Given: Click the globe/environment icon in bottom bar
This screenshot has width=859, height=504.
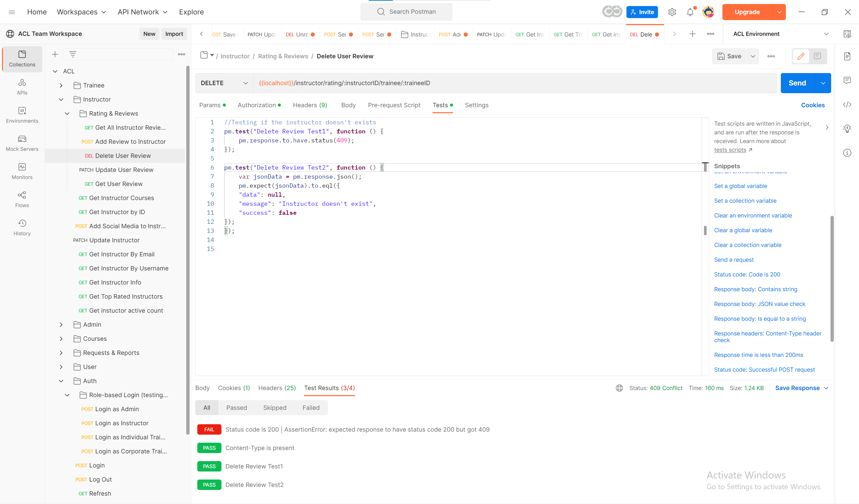Looking at the screenshot, I should [619, 388].
